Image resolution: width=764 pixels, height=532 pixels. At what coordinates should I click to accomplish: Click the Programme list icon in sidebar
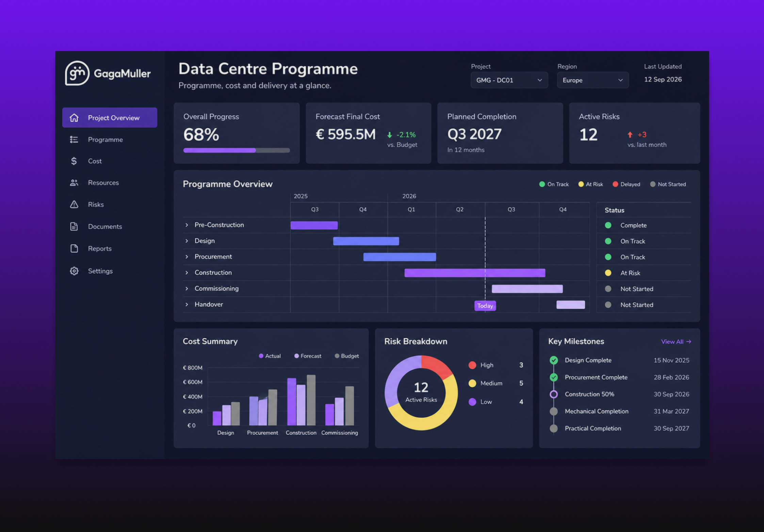tap(74, 140)
